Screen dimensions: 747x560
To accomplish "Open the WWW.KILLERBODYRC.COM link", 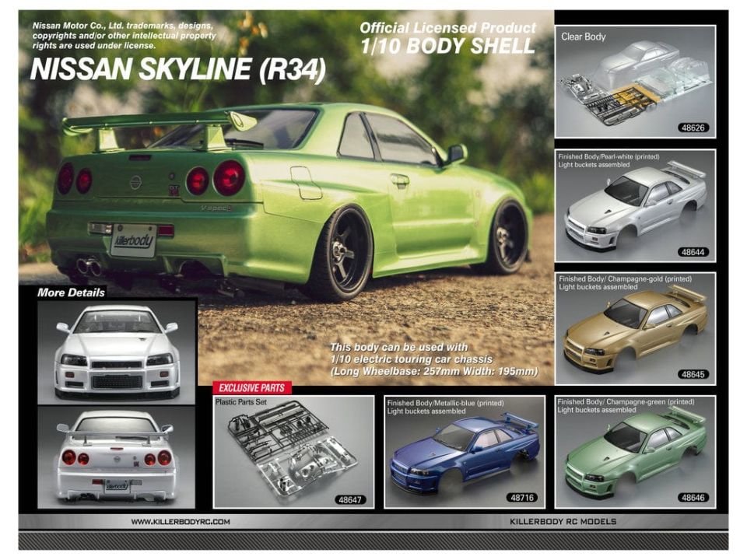I will [180, 521].
